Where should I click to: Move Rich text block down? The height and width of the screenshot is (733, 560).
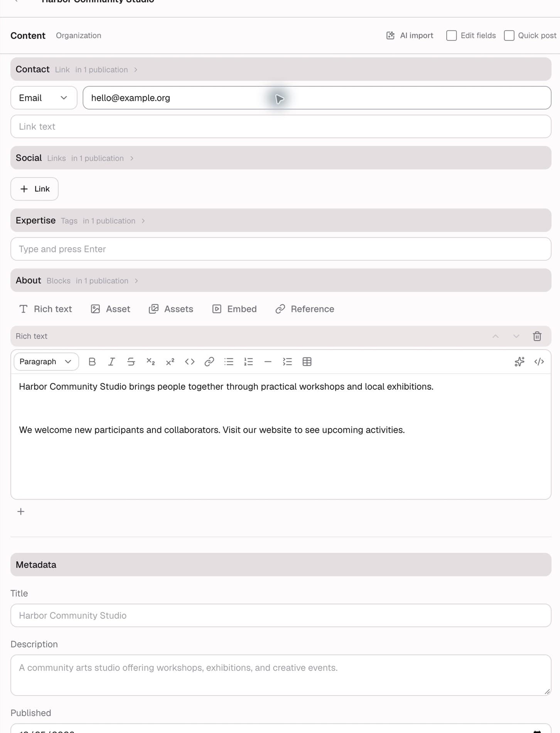pos(516,336)
